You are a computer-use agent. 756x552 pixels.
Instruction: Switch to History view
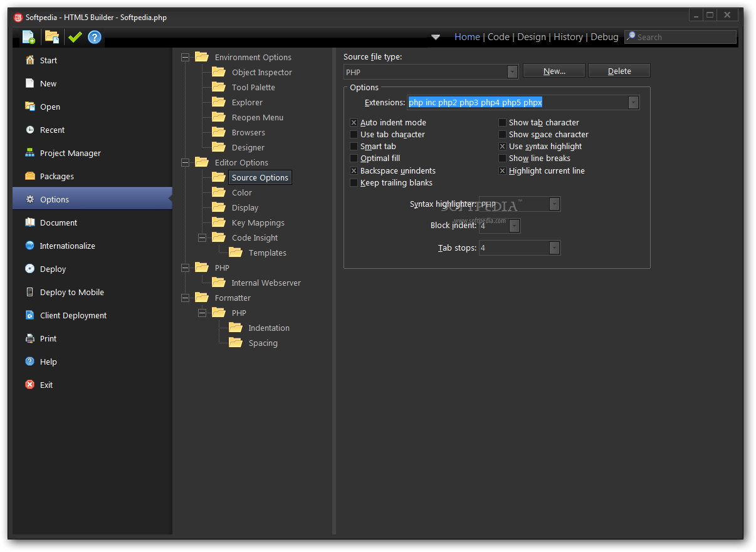pyautogui.click(x=568, y=37)
